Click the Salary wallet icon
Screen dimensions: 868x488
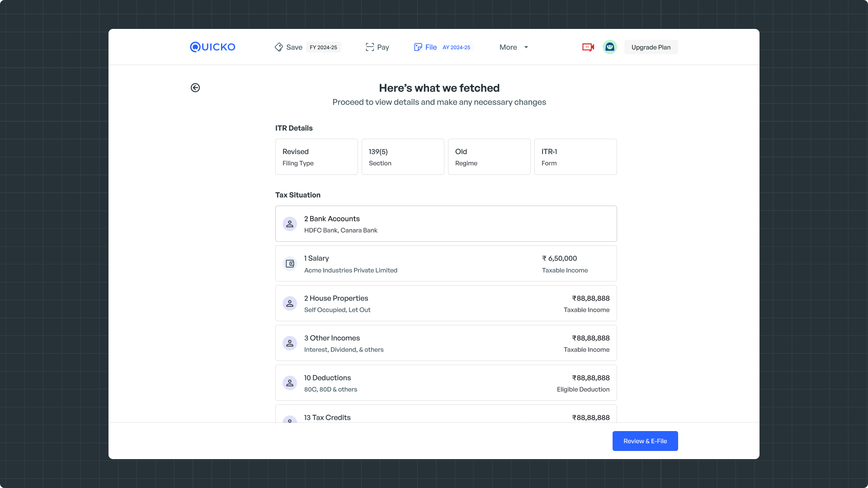click(x=290, y=263)
